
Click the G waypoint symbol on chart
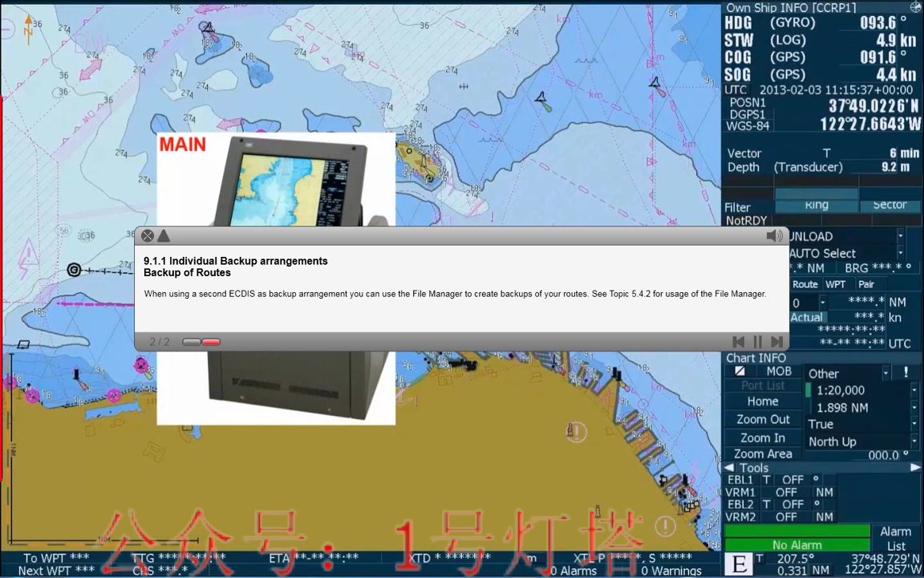click(x=74, y=270)
